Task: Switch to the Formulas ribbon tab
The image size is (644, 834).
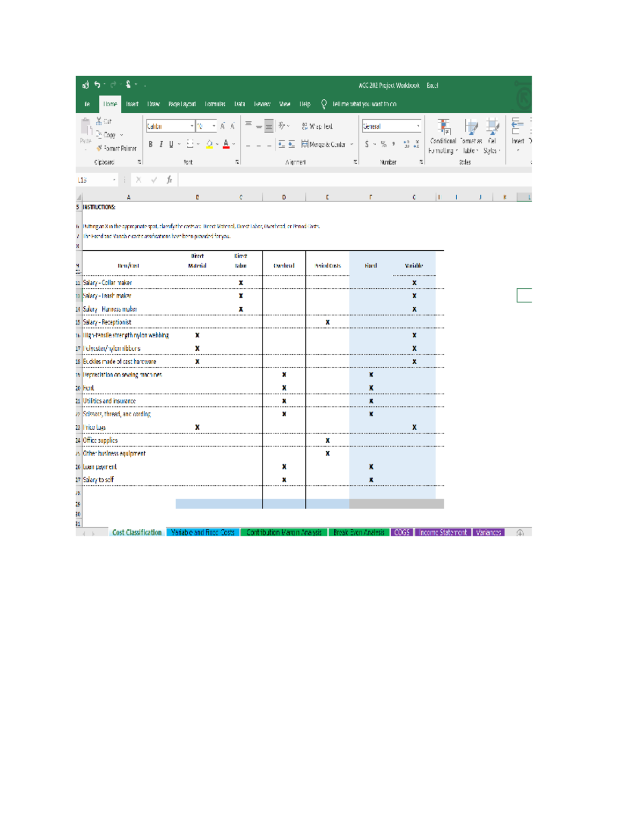Action: pos(215,104)
